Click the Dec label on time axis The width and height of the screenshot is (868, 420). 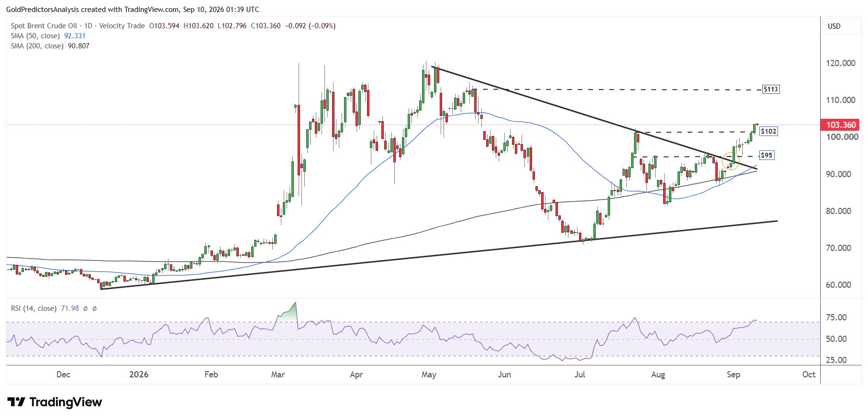click(x=63, y=375)
